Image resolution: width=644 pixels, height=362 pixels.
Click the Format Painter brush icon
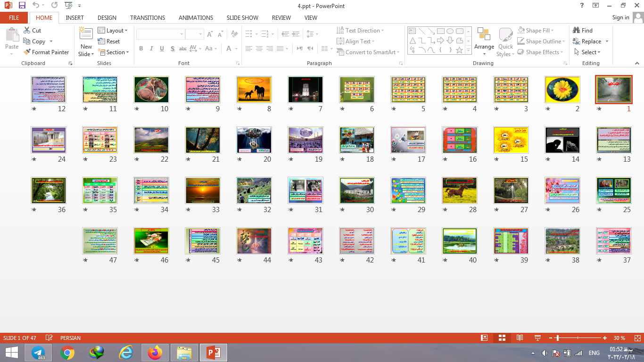click(x=27, y=52)
